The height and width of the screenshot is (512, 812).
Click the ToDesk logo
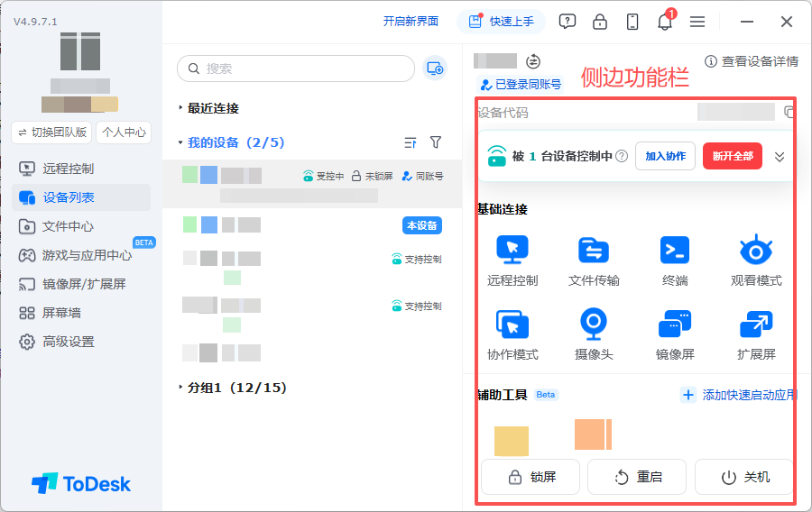click(x=81, y=483)
